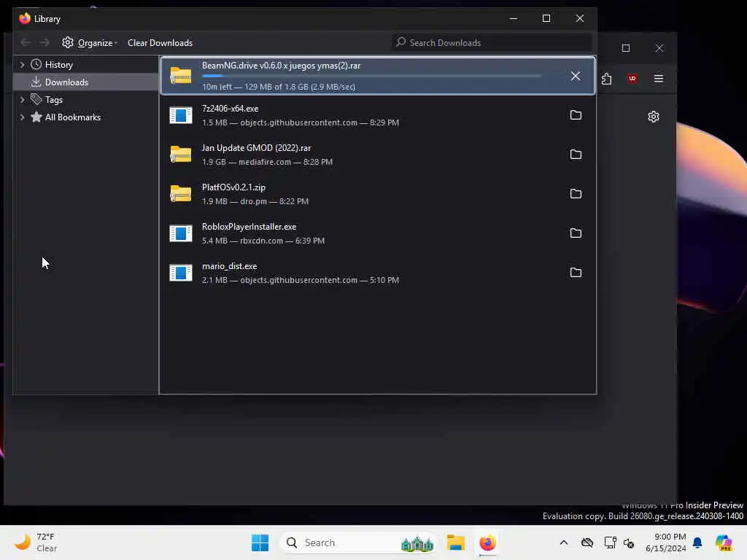Viewport: 747px width, 560px height.
Task: Open the weather widget showing 72°F
Action: click(36, 542)
